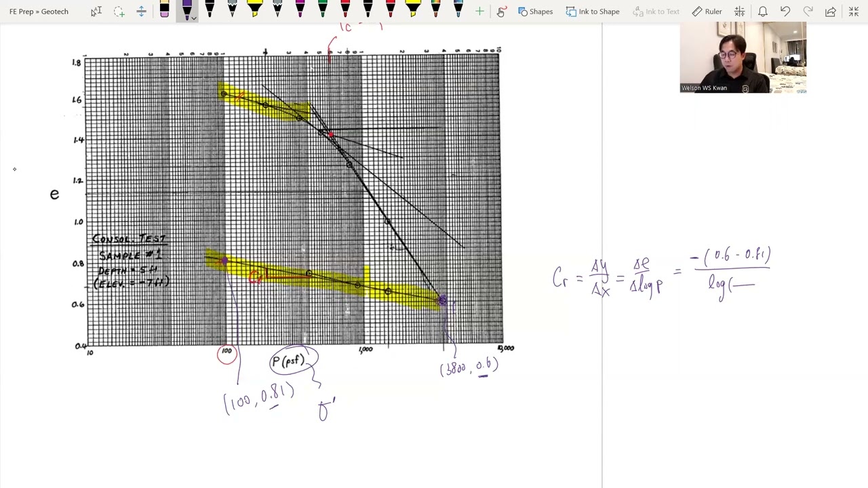Choose the rainbow ink pen
This screenshot has height=488, width=868.
pos(435,9)
